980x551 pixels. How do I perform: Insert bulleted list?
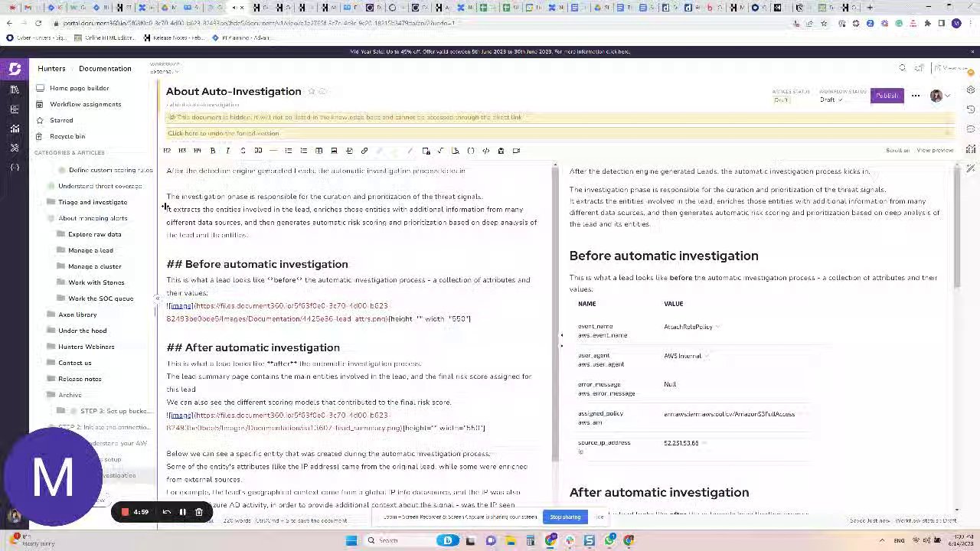tap(289, 151)
